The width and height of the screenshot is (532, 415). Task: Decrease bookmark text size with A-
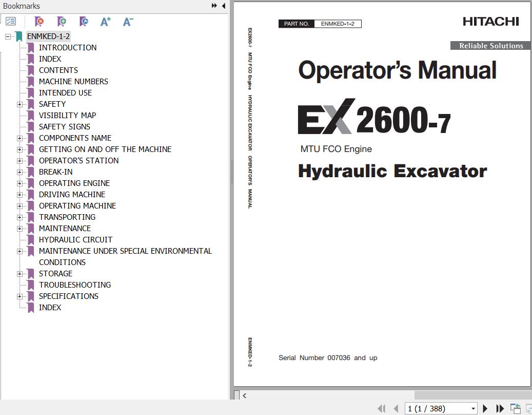pos(128,22)
